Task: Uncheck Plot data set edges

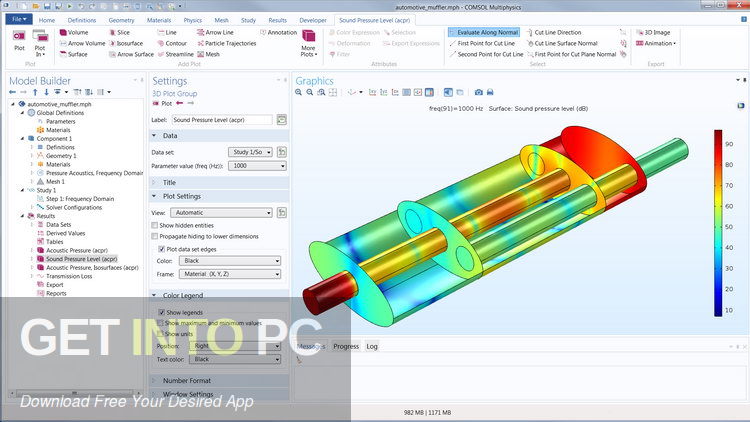Action: (162, 249)
